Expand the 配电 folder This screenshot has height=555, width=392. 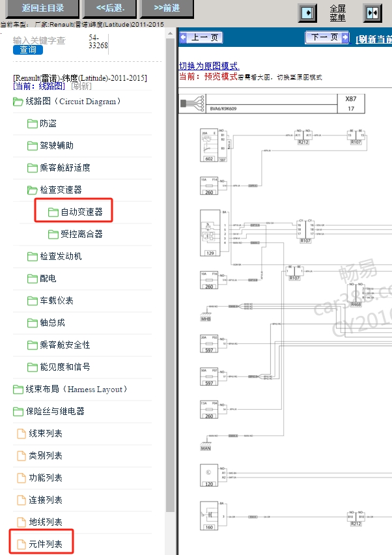[42, 278]
